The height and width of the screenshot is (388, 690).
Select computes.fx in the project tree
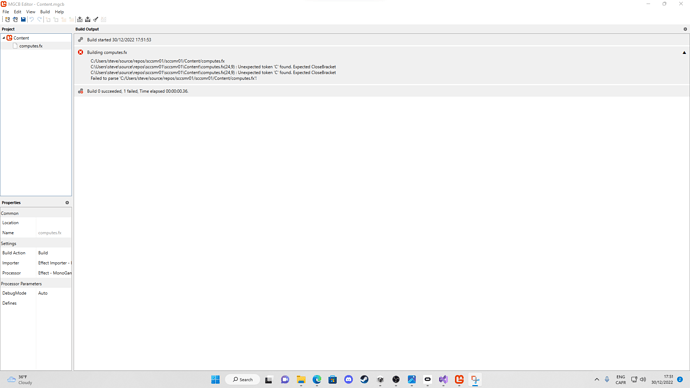pos(31,46)
